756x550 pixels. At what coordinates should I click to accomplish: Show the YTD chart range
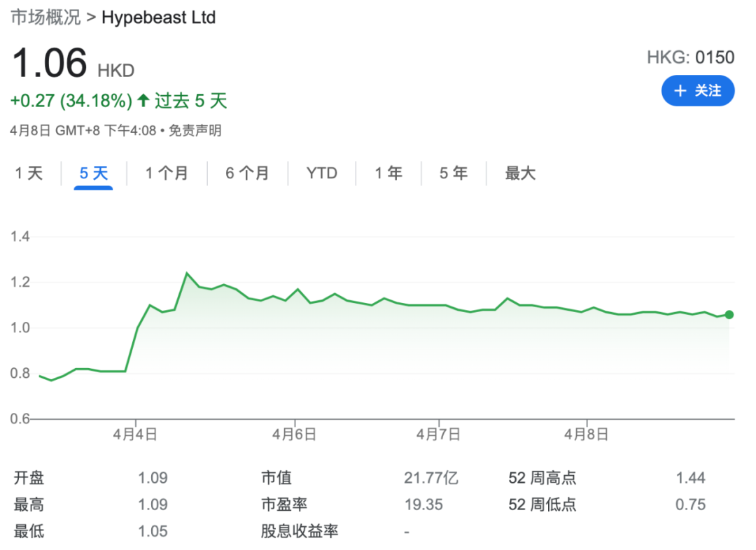pos(321,173)
